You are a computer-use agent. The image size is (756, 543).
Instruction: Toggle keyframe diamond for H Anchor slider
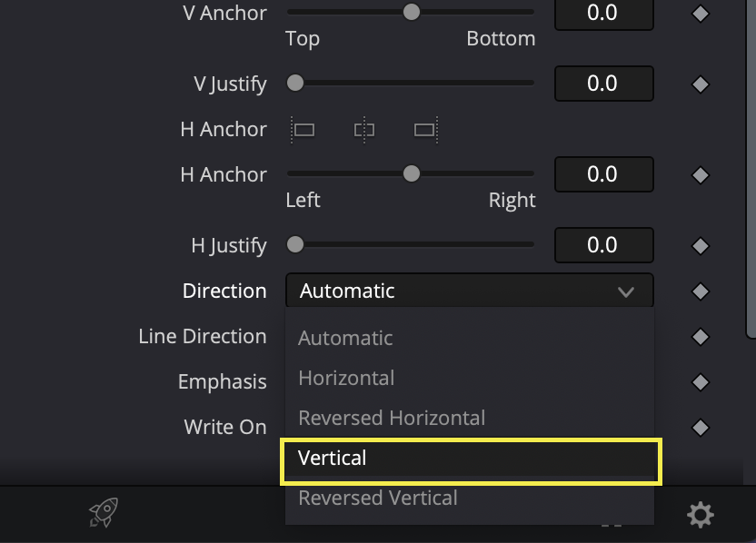coord(700,175)
